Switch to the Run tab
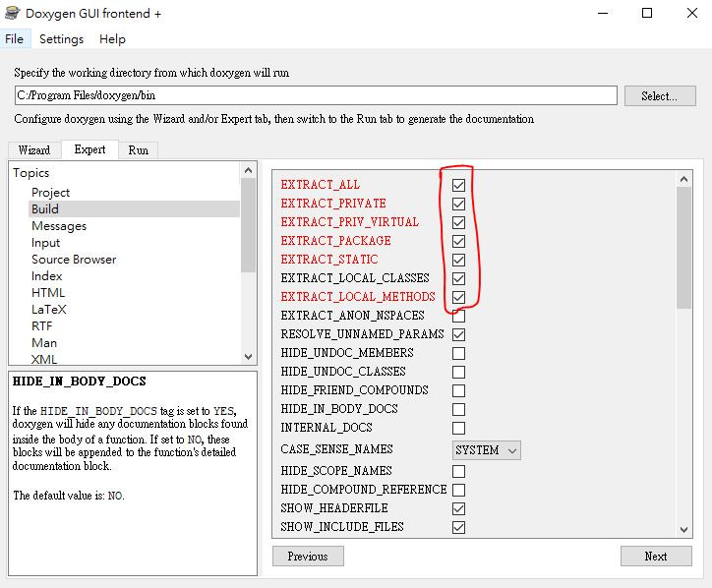The image size is (712, 588). tap(138, 149)
